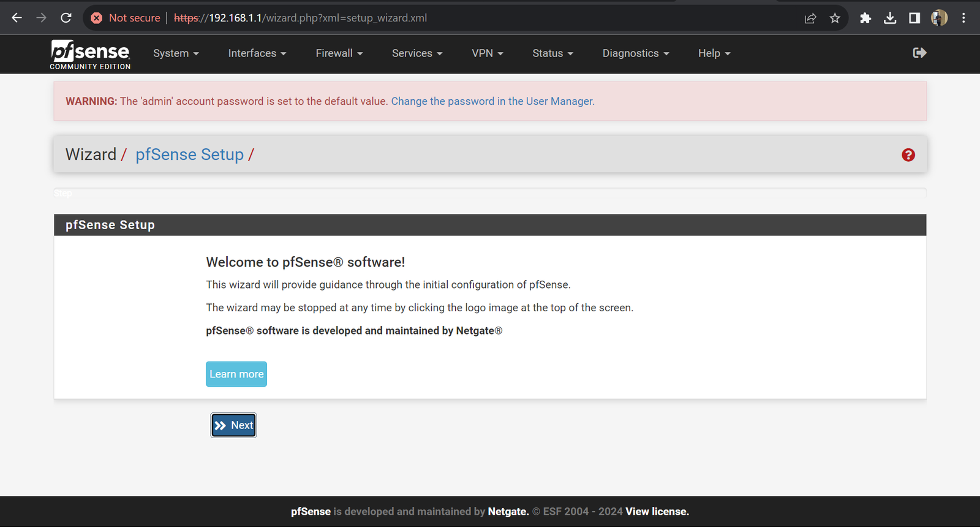980x527 pixels.
Task: Click the View license link in footer
Action: pos(657,512)
